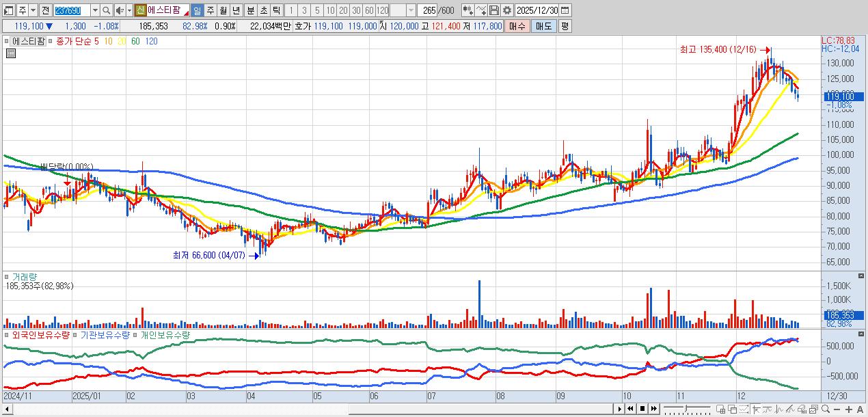Click the panel layout icon at top-left

8,10
